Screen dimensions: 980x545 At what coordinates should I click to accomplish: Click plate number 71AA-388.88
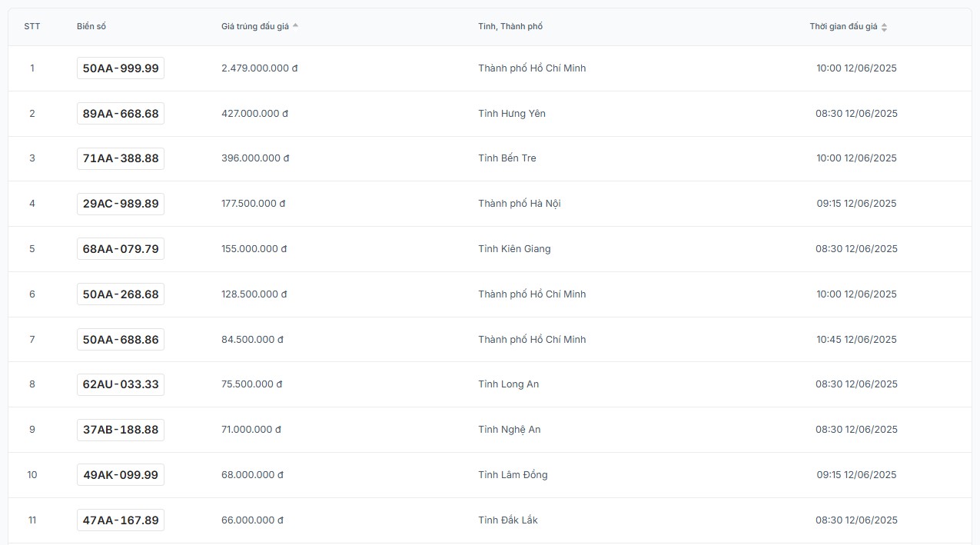click(x=121, y=158)
